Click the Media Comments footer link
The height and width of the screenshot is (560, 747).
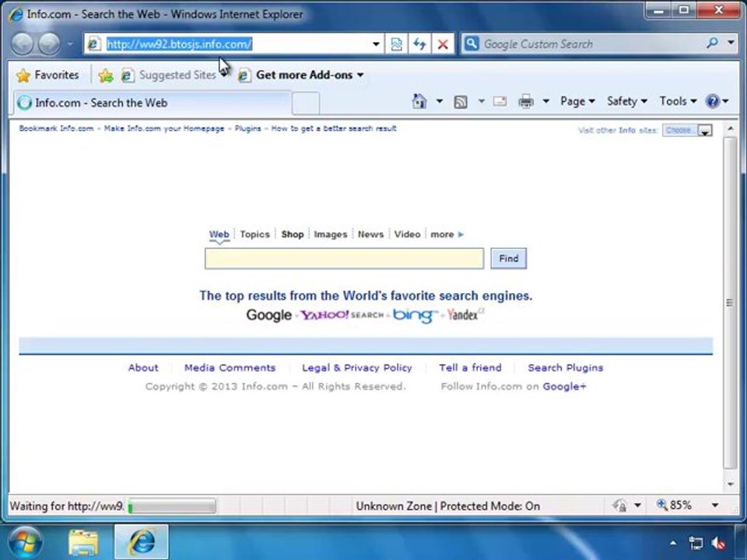230,368
